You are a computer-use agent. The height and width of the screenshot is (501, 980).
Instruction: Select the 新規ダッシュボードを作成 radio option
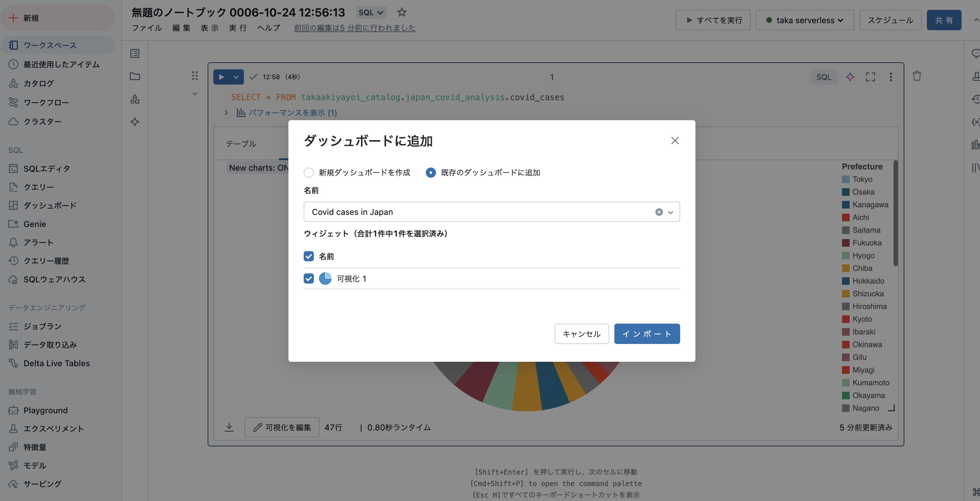click(308, 172)
